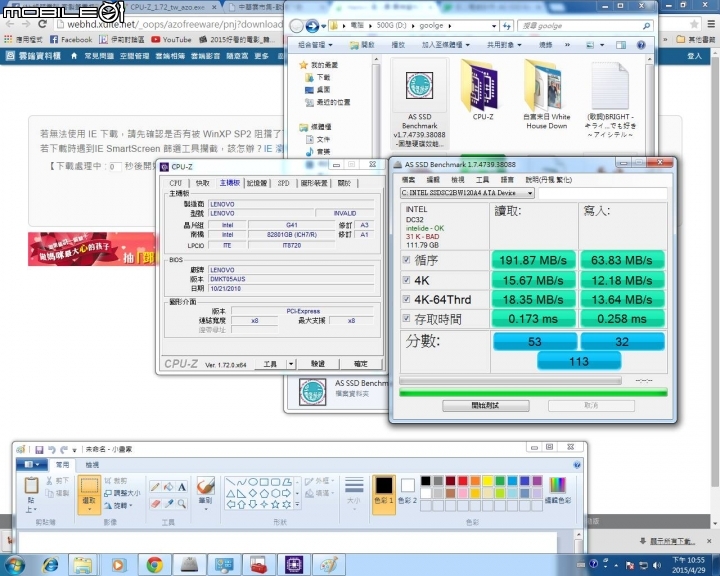The image size is (720, 576).
Task: Click the Windows Start orb
Action: (15, 565)
